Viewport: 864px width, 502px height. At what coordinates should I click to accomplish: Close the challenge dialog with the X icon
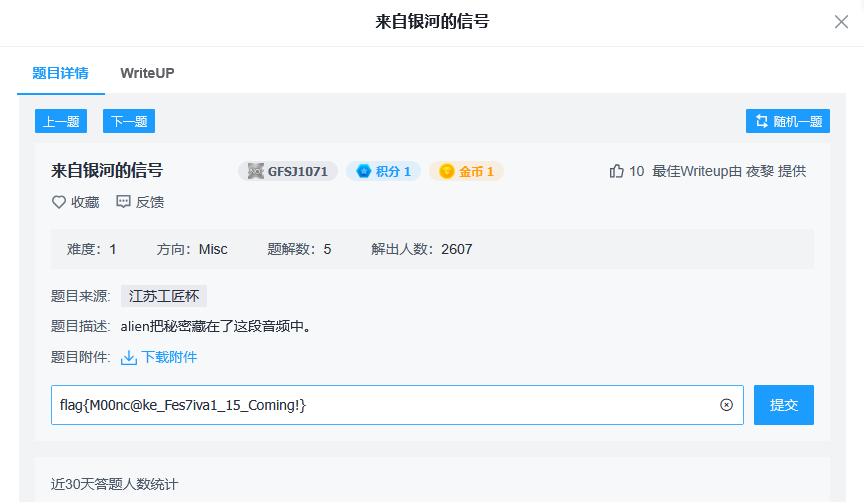coord(841,22)
